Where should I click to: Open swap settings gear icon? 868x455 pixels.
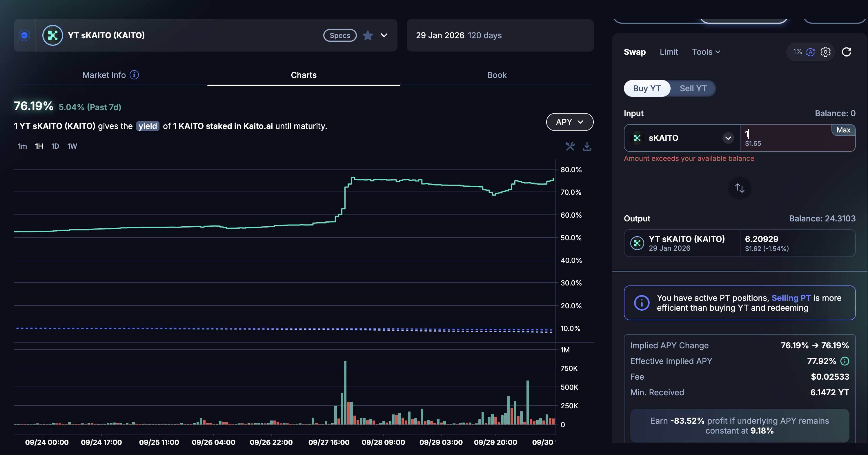pos(825,52)
